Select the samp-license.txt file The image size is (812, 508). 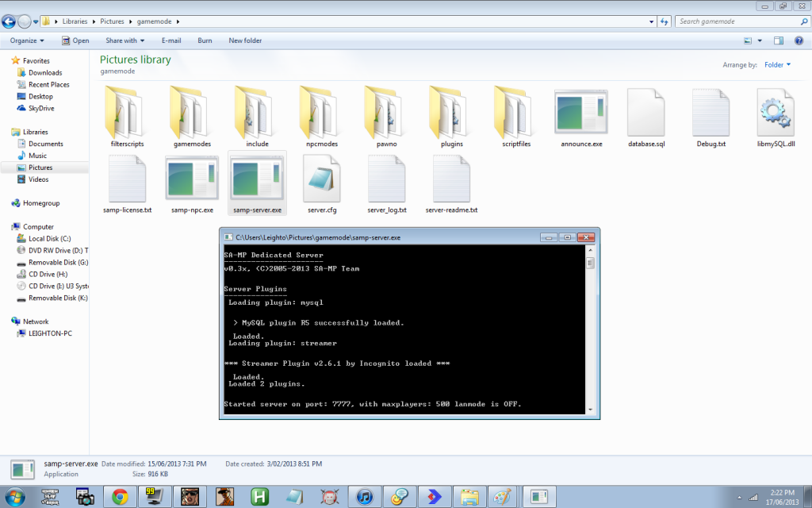point(128,183)
